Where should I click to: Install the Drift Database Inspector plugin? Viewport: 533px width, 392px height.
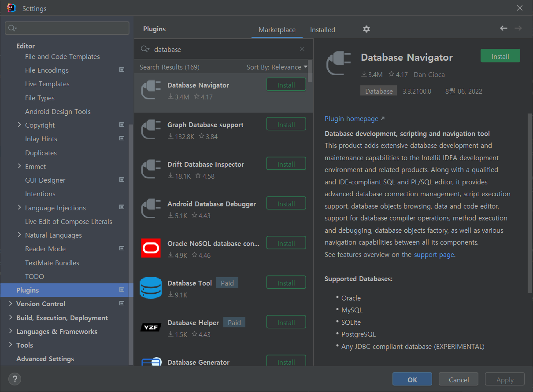click(x=286, y=164)
